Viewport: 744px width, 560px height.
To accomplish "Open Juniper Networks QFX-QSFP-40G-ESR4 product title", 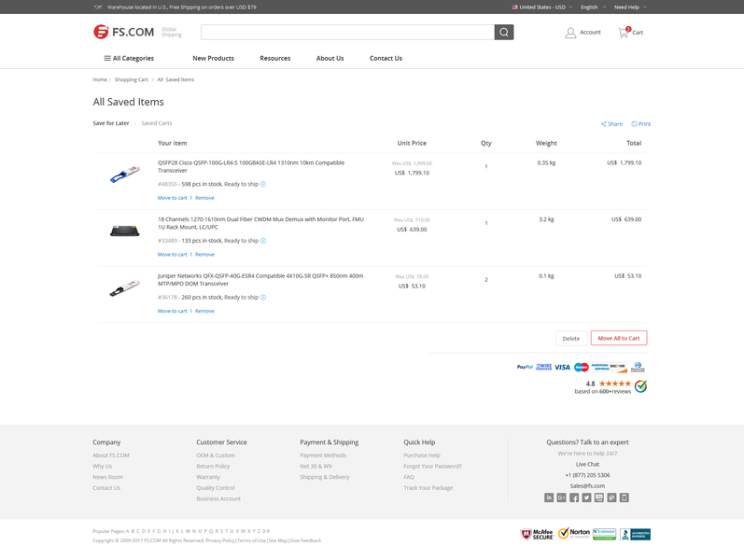I will click(x=260, y=280).
